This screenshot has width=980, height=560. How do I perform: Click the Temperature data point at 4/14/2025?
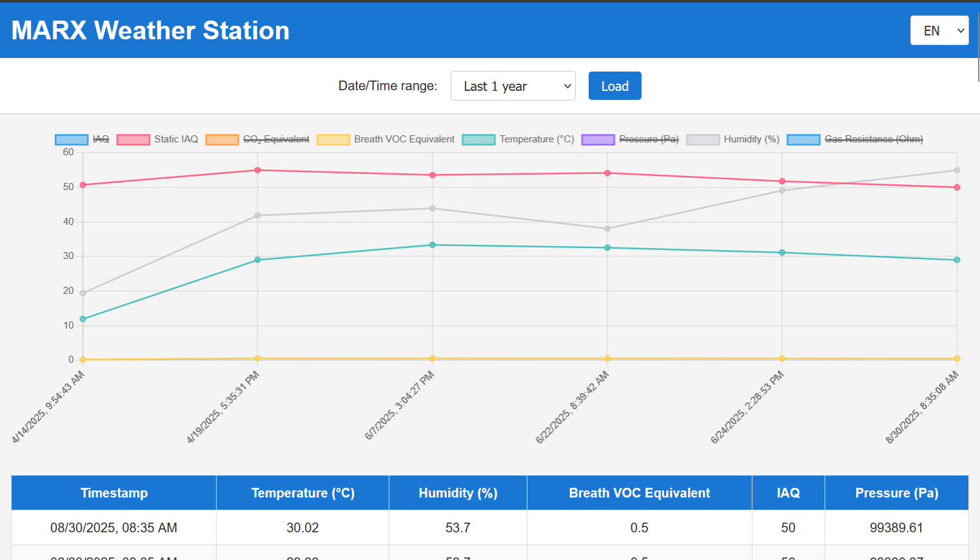click(x=83, y=319)
